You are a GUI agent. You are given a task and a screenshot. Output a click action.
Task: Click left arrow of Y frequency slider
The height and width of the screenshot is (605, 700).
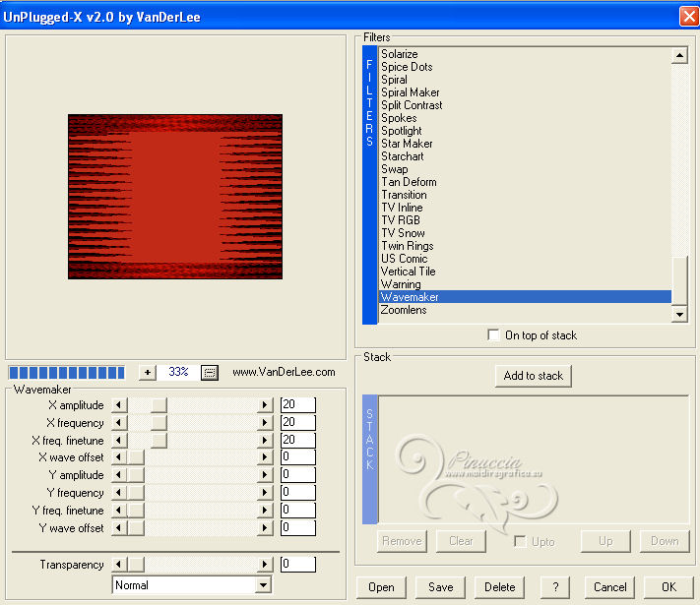click(119, 493)
